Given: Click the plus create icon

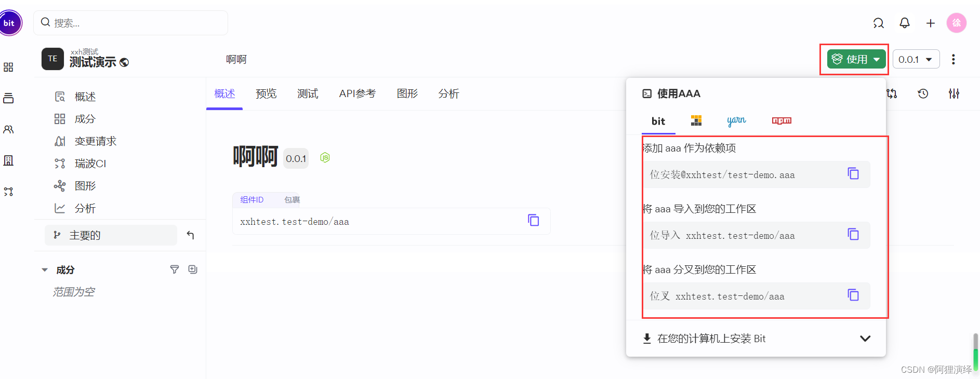Looking at the screenshot, I should (931, 23).
